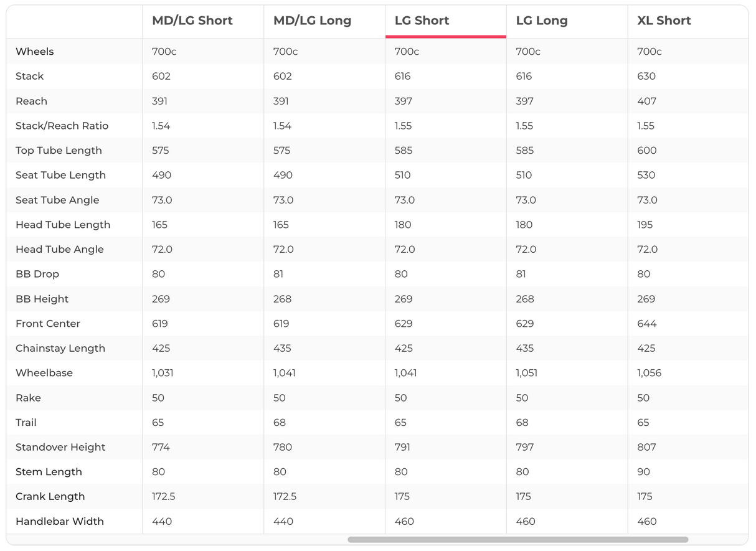Click the XL Short Stack value 630
The height and width of the screenshot is (551, 756).
click(646, 77)
